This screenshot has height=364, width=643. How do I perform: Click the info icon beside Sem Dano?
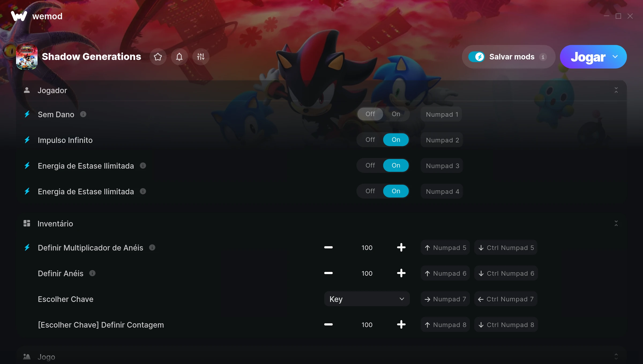click(83, 114)
